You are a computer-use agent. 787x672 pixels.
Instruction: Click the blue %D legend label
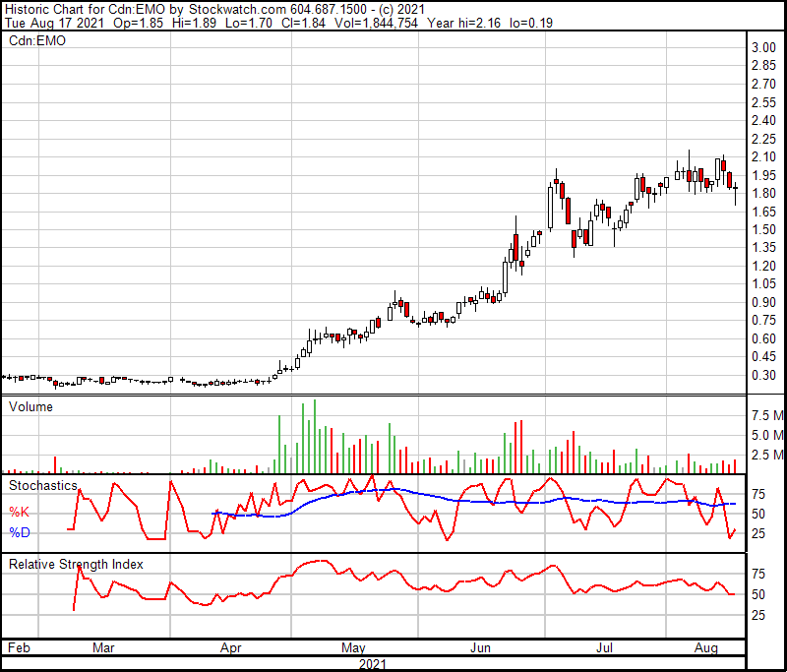point(20,532)
